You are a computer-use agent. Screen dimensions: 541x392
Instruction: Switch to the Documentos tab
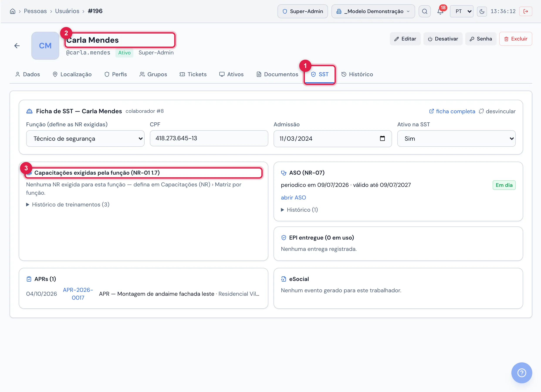[x=277, y=74]
